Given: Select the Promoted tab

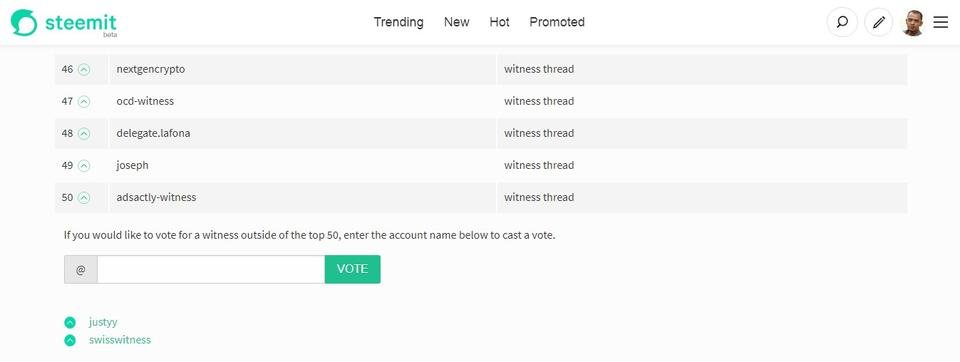Looking at the screenshot, I should click(557, 22).
